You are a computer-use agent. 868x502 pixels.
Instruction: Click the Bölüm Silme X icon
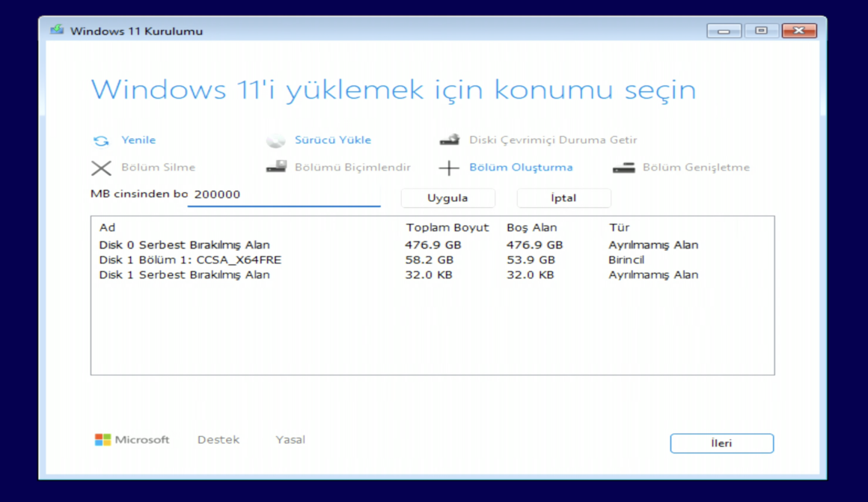click(101, 168)
